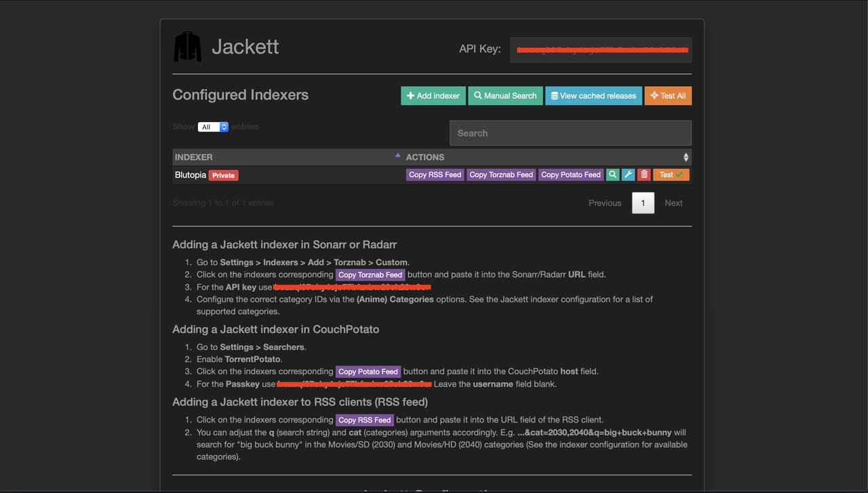868x493 pixels.
Task: Focus the indexer Search field
Action: (570, 133)
